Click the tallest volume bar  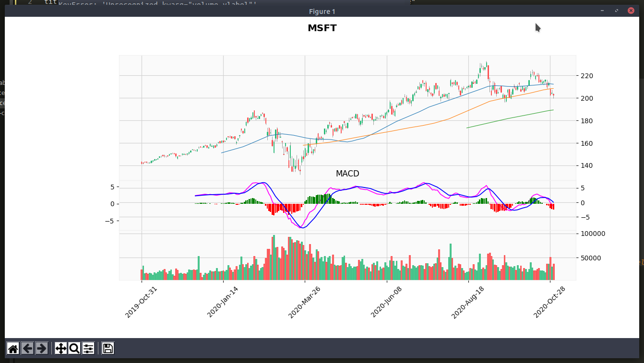click(x=274, y=257)
